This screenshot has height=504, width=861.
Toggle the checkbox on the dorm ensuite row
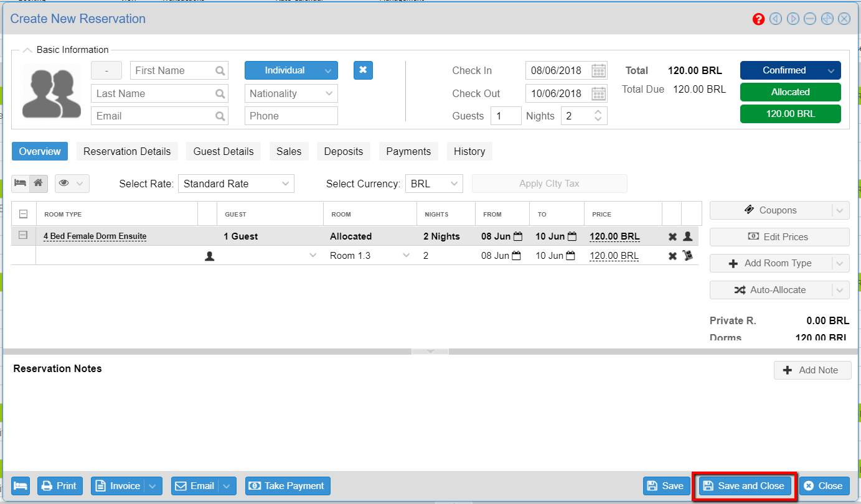click(x=23, y=236)
